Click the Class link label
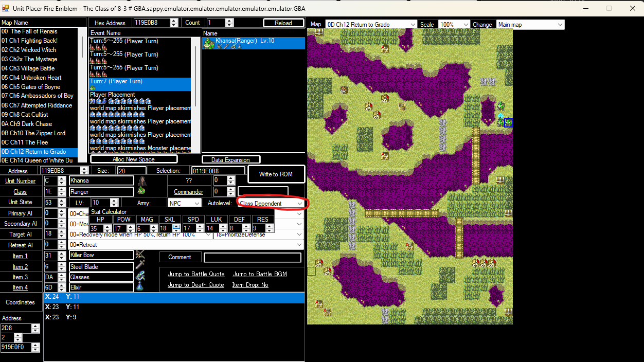Image resolution: width=644 pixels, height=362 pixels. coord(20,192)
